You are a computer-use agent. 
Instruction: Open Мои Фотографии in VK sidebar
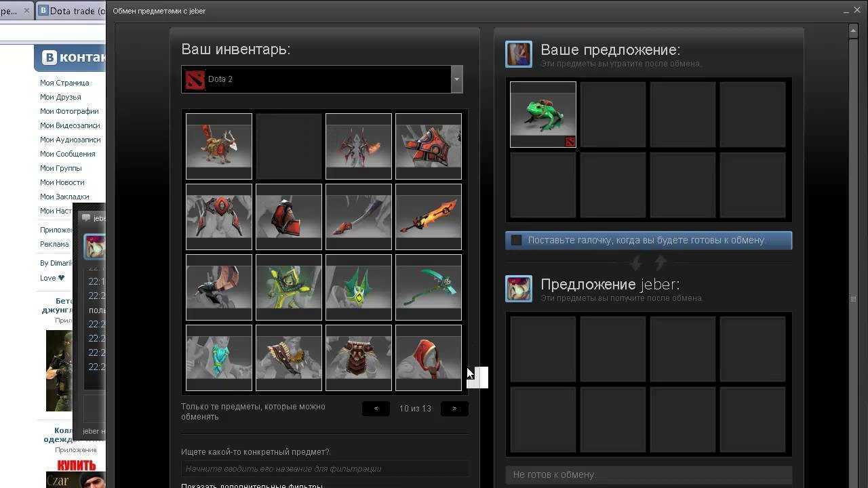click(69, 111)
